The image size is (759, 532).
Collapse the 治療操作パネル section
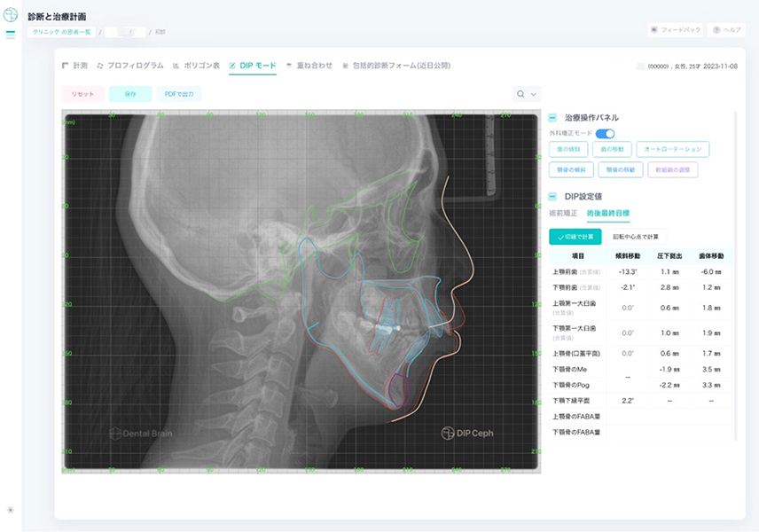(552, 117)
